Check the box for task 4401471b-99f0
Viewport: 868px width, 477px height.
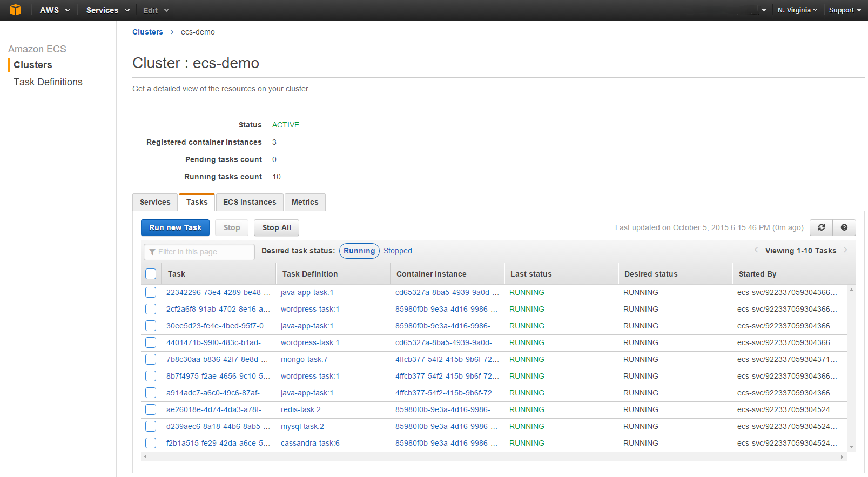click(151, 342)
